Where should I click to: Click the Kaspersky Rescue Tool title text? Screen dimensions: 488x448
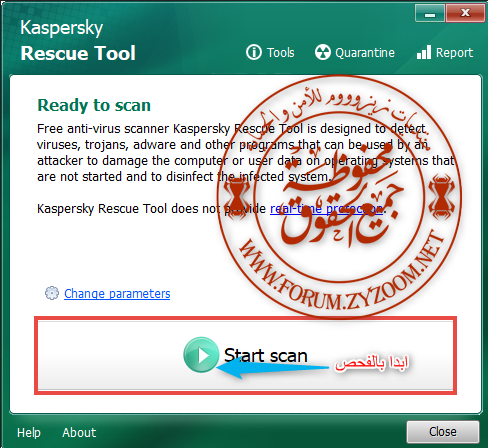tap(78, 41)
